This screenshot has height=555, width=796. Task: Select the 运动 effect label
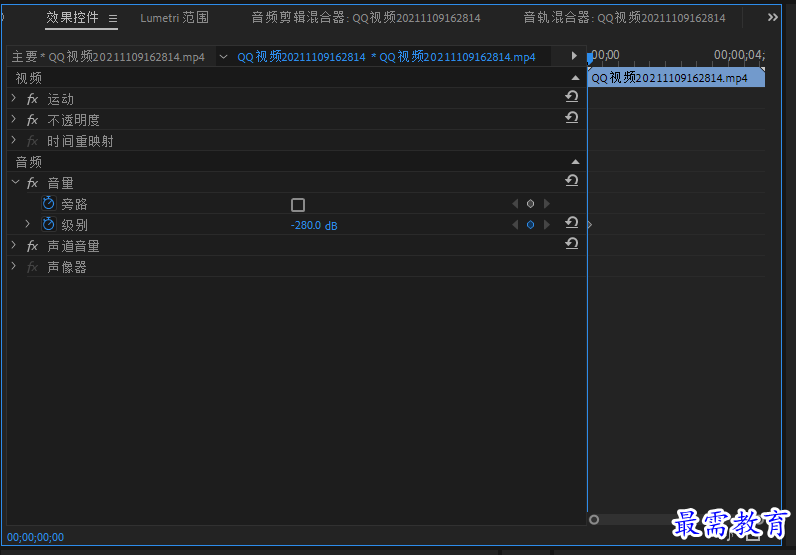60,99
